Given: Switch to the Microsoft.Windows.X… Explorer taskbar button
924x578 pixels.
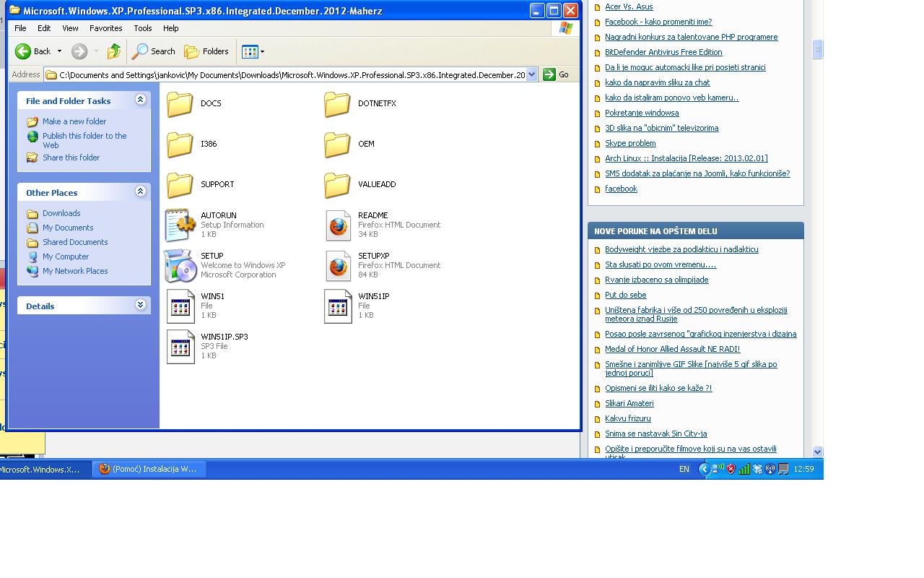Looking at the screenshot, I should click(x=45, y=470).
